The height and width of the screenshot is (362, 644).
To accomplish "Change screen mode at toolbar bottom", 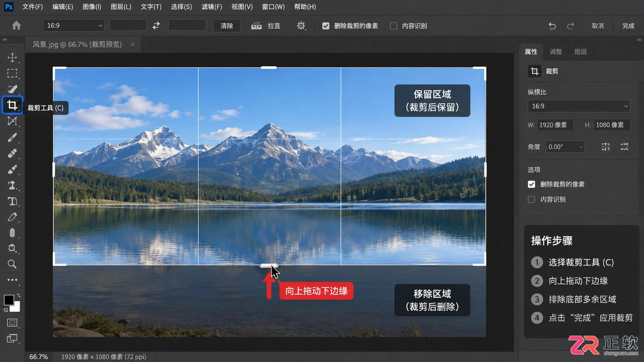I will click(12, 338).
